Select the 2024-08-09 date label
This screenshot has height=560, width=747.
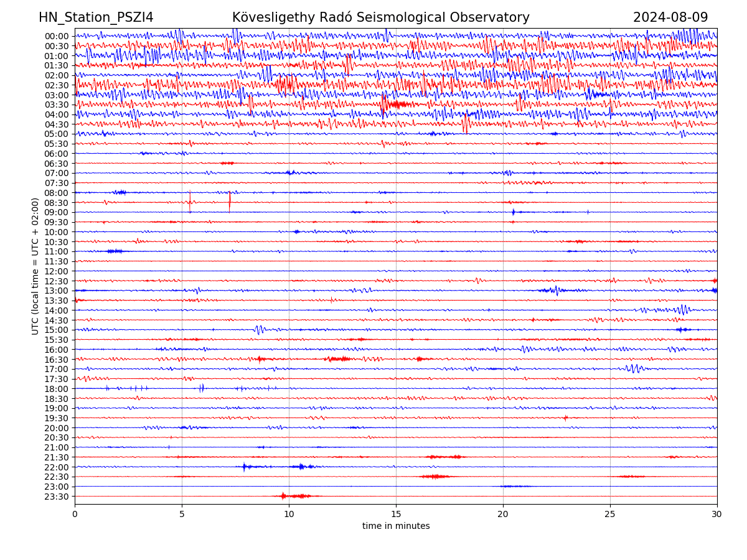point(670,17)
